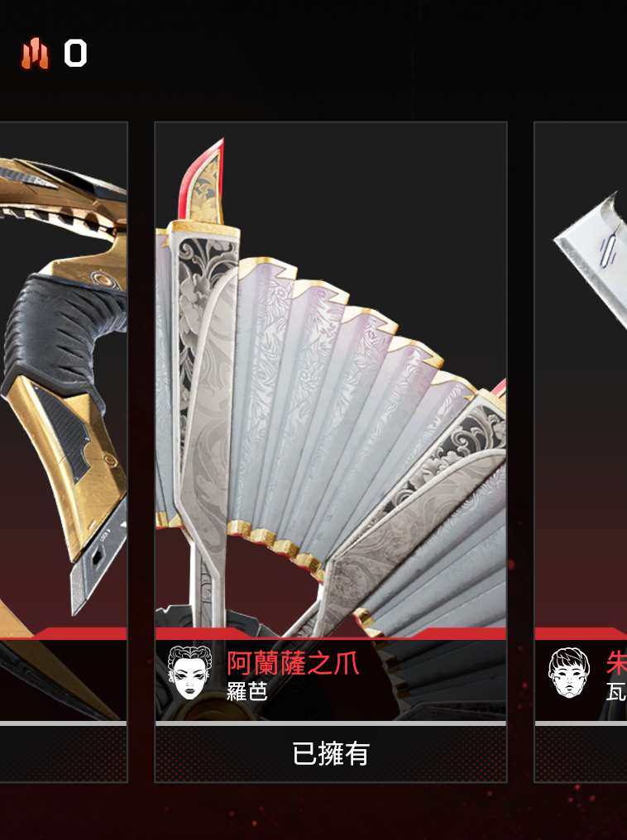
Task: Click the left card's bottom status button
Action: [63, 754]
